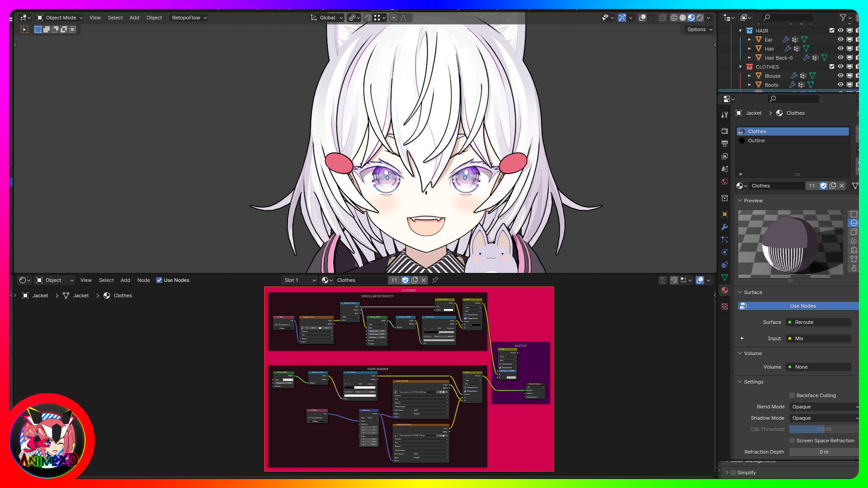Image resolution: width=868 pixels, height=488 pixels.
Task: Open the Texture properties tab
Action: (x=725, y=306)
